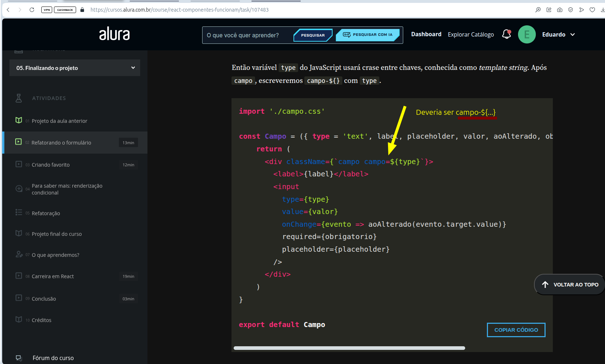Open the browser snapshot camera tool
This screenshot has height=364, width=605.
coord(560,10)
